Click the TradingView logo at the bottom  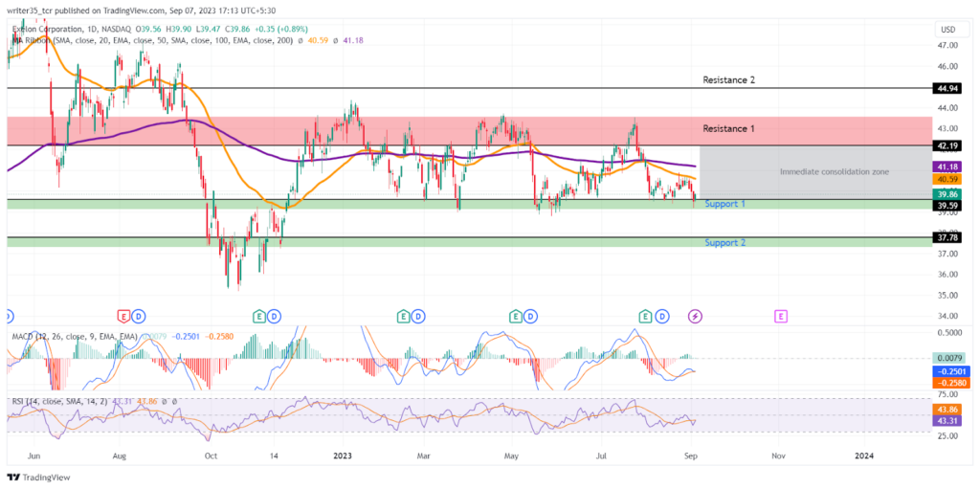point(38,478)
